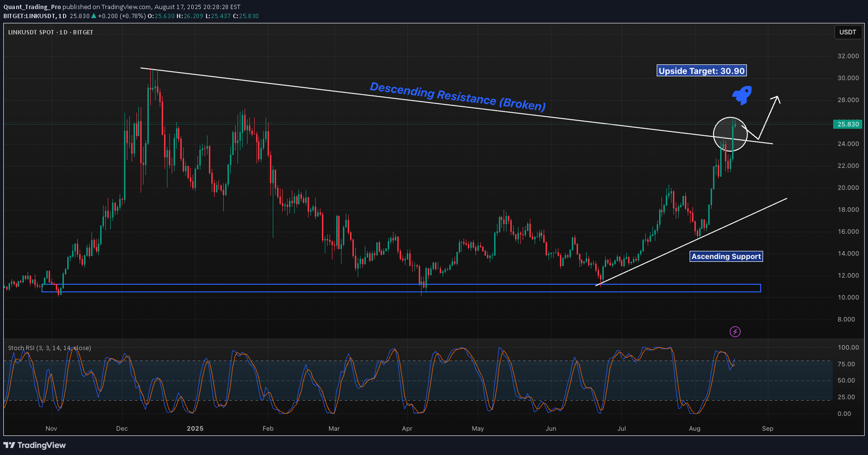
Task: Click 100.00 on the Stoch RSI scale
Action: point(848,347)
